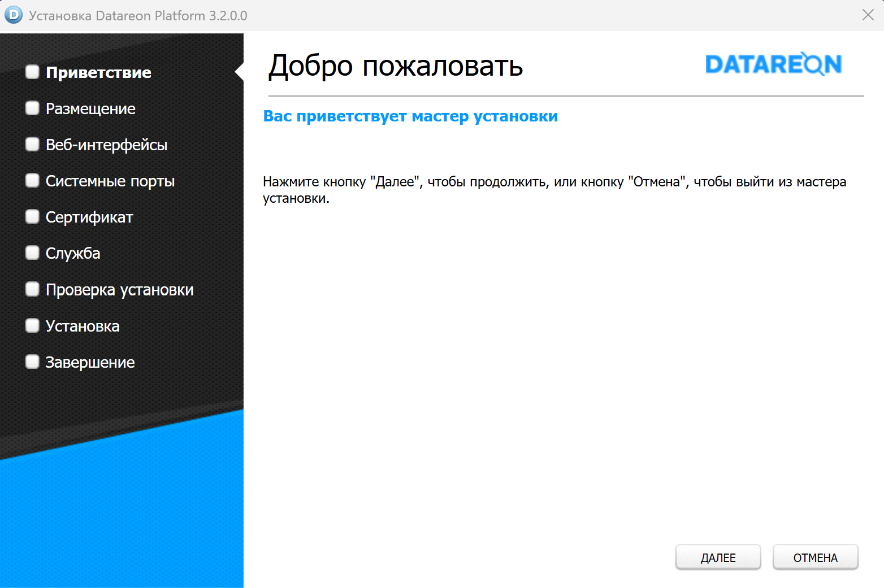This screenshot has width=884, height=588.
Task: Click the Datareon app icon in title bar
Action: 14,15
